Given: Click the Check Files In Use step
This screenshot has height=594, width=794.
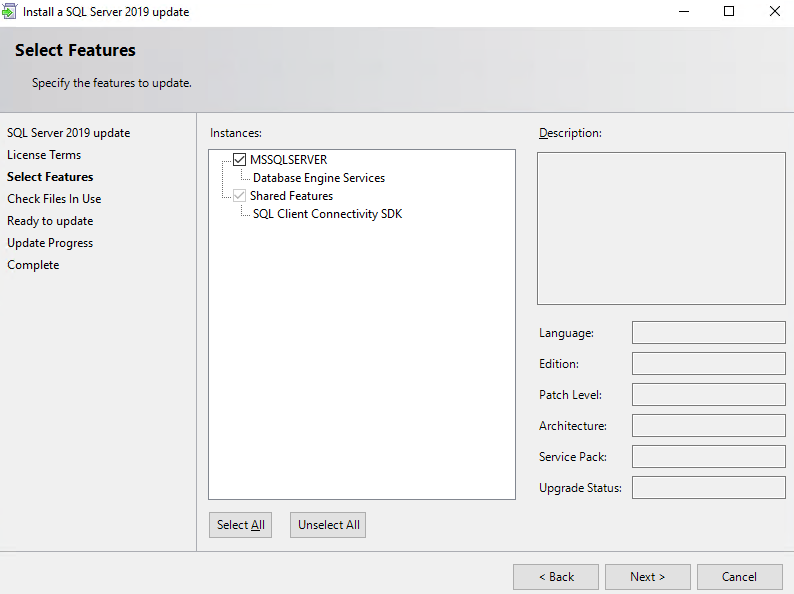Looking at the screenshot, I should (54, 199).
